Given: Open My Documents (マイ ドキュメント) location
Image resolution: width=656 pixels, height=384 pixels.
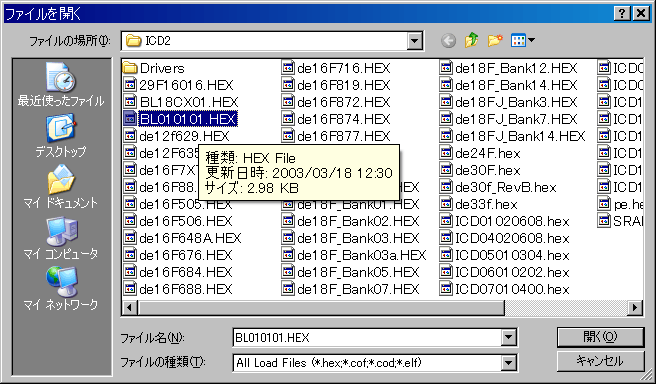Looking at the screenshot, I should [61, 186].
